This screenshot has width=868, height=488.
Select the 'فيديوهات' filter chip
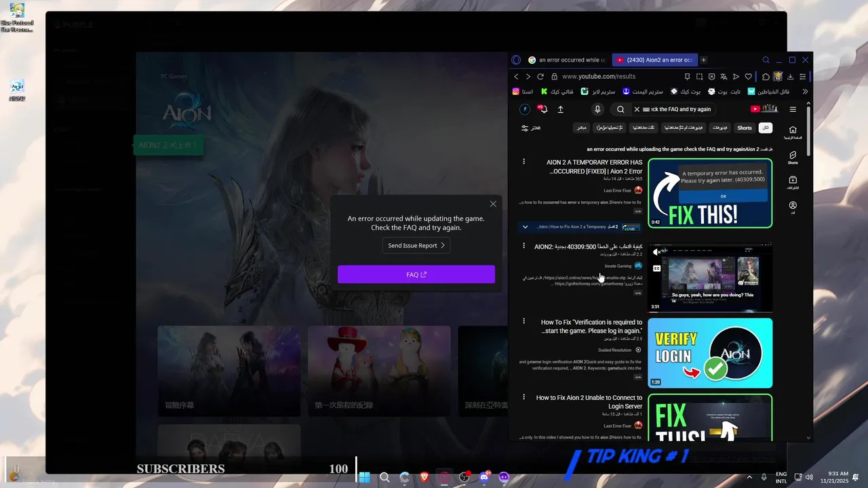coord(720,127)
